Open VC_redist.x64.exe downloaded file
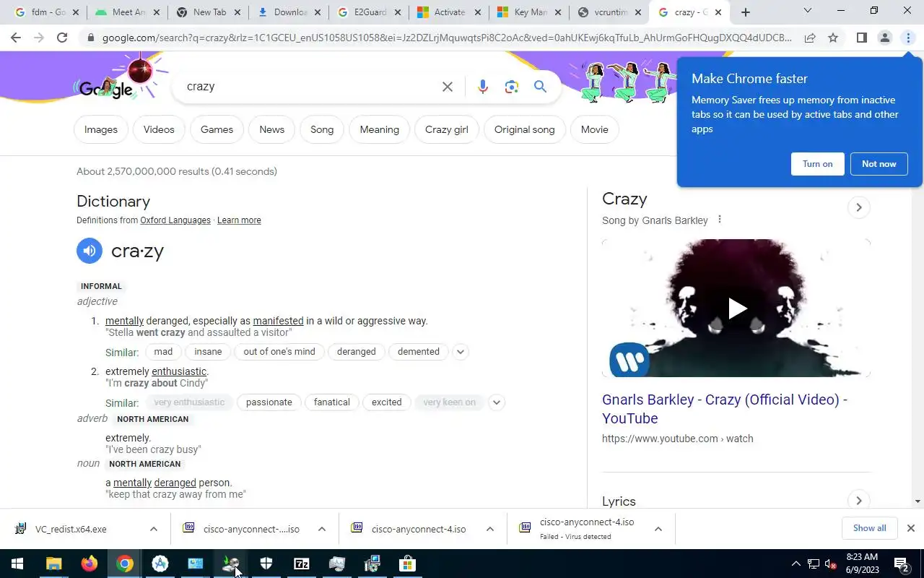 [x=71, y=529]
